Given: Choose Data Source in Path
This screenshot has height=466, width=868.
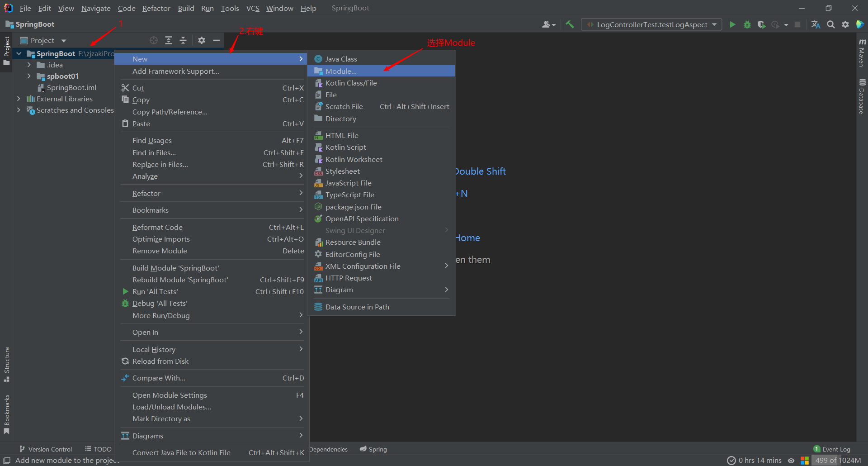Looking at the screenshot, I should [x=381, y=307].
